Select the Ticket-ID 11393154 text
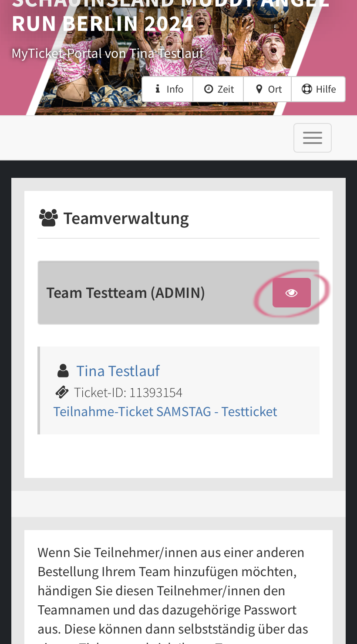357x644 pixels. coord(128,391)
